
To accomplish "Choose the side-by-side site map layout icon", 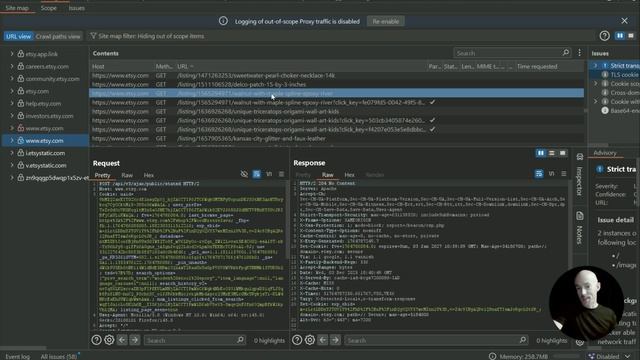I will pyautogui.click(x=620, y=36).
